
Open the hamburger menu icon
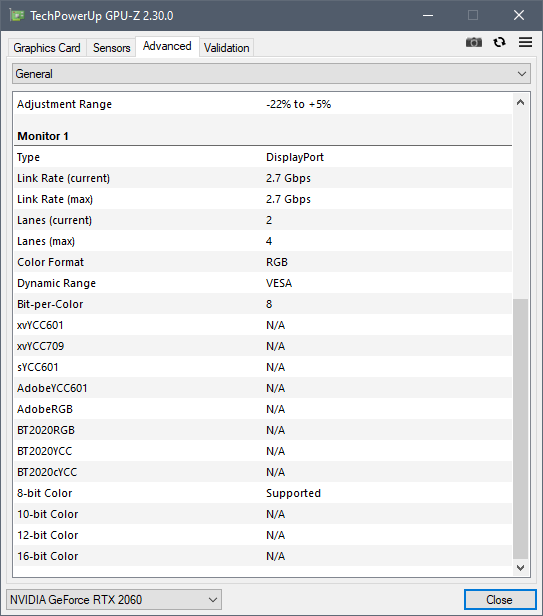click(x=525, y=42)
